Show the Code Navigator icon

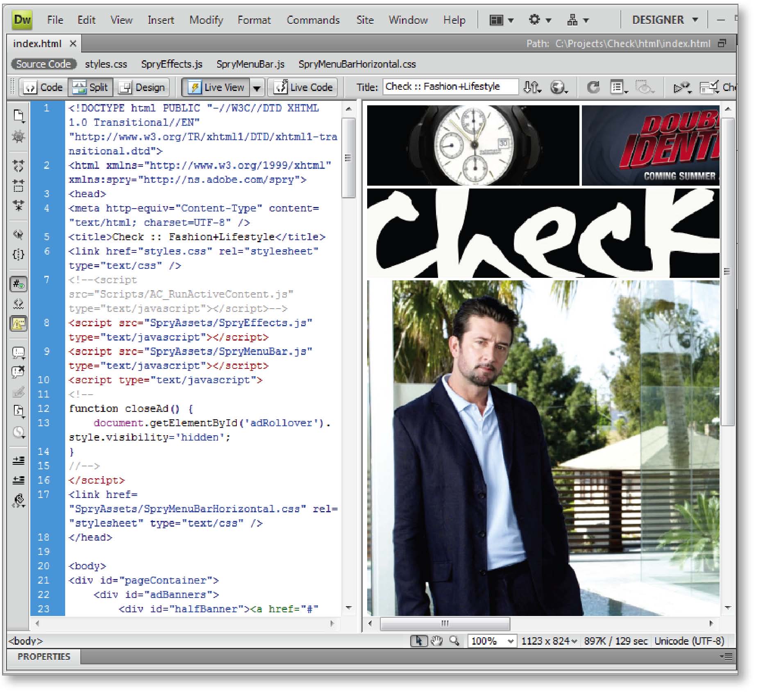tap(18, 136)
